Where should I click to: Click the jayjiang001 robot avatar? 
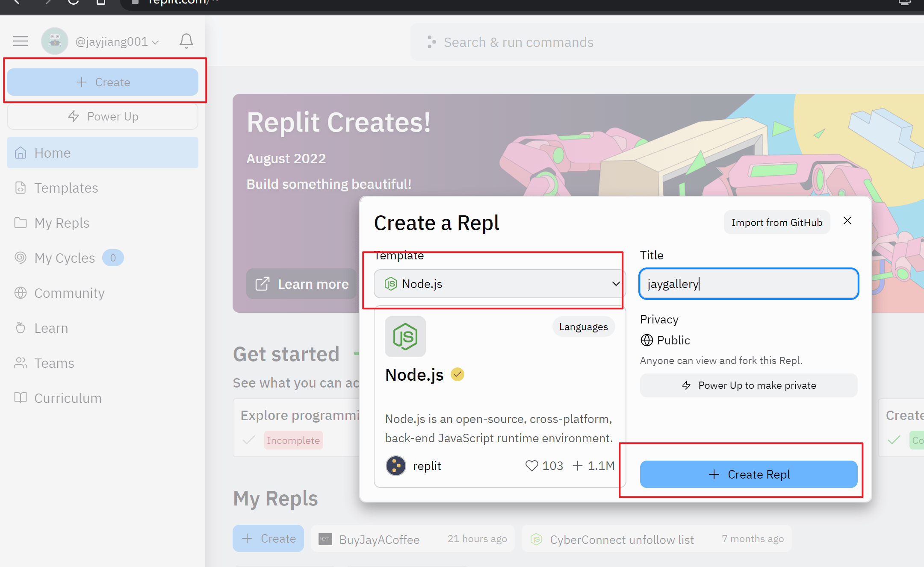[55, 41]
